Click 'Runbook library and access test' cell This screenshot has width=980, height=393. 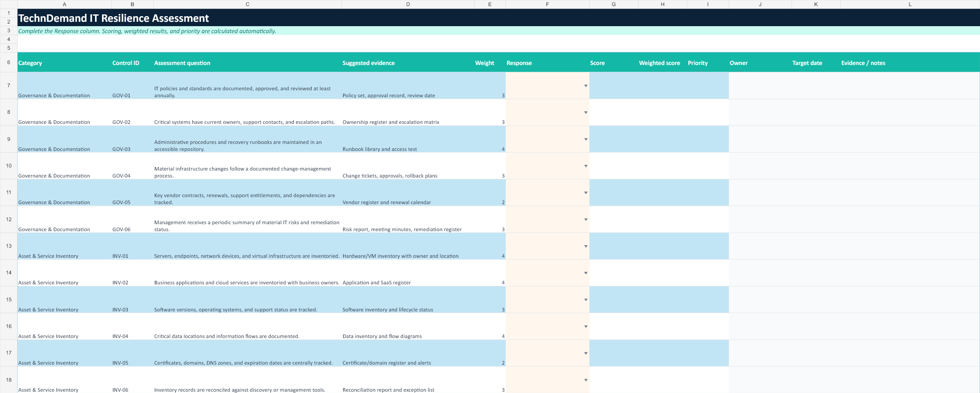click(408, 139)
